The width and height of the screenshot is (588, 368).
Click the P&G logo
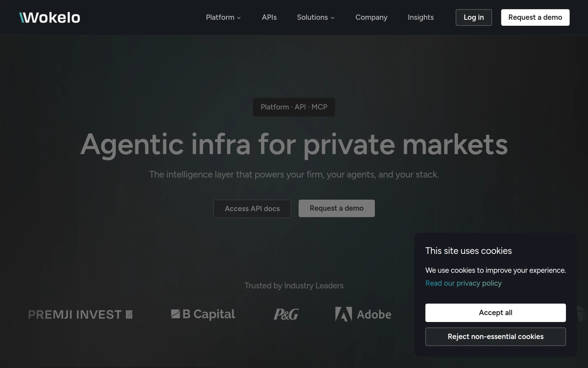[286, 314]
